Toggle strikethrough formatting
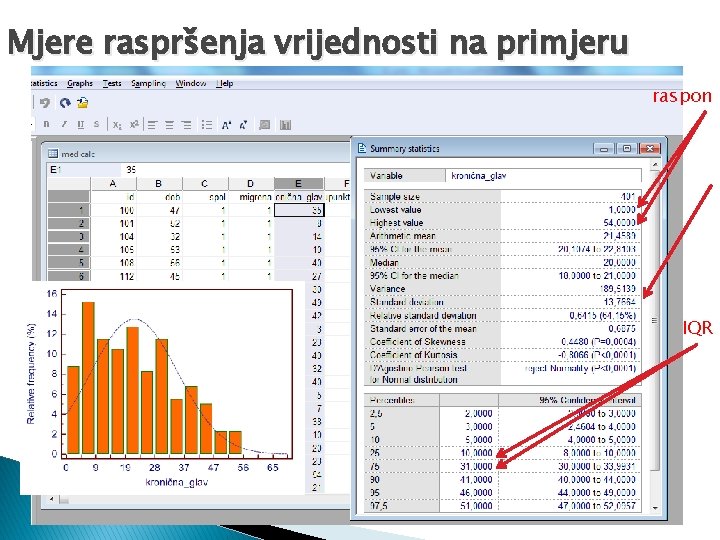The image size is (720, 540). coord(96,124)
